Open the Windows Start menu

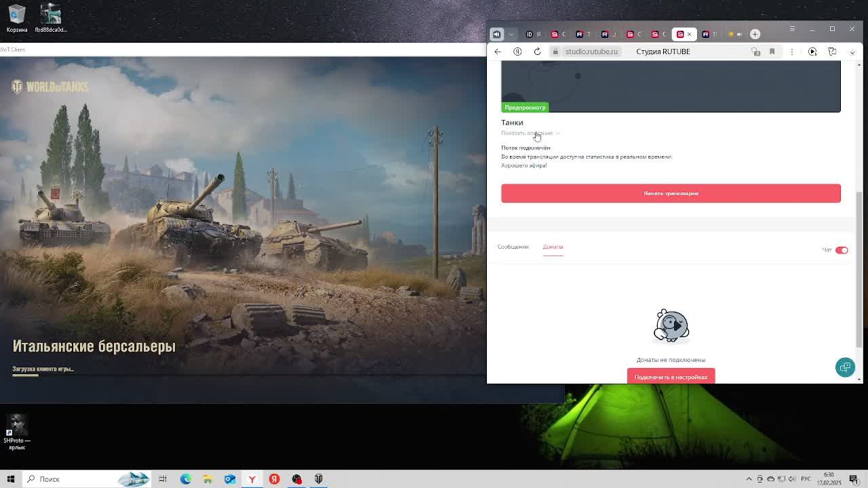(10, 479)
